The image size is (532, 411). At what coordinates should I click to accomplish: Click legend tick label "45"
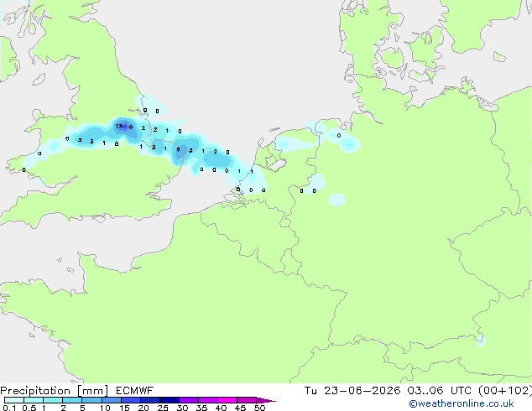pyautogui.click(x=240, y=408)
